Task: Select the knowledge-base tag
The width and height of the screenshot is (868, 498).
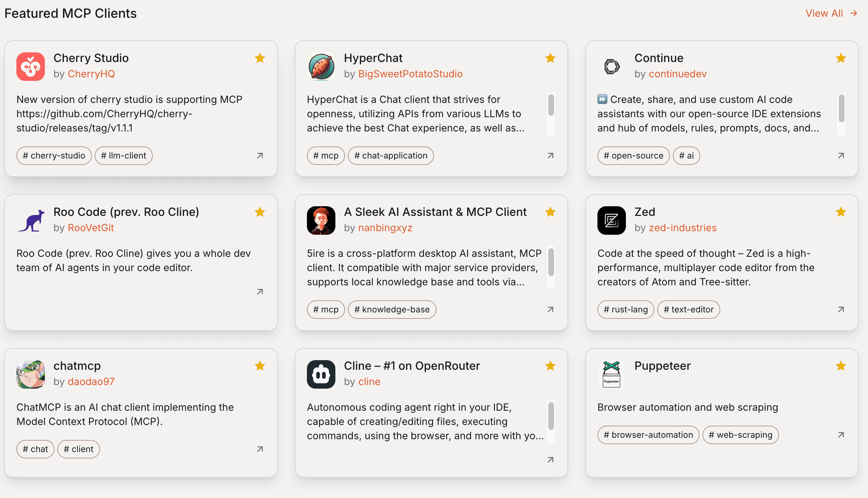Action: click(x=392, y=310)
